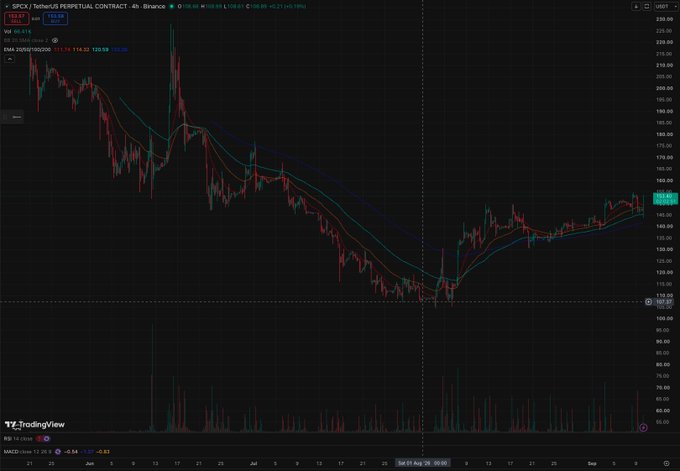
Task: Click the Jul label on the time axis
Action: click(253, 464)
